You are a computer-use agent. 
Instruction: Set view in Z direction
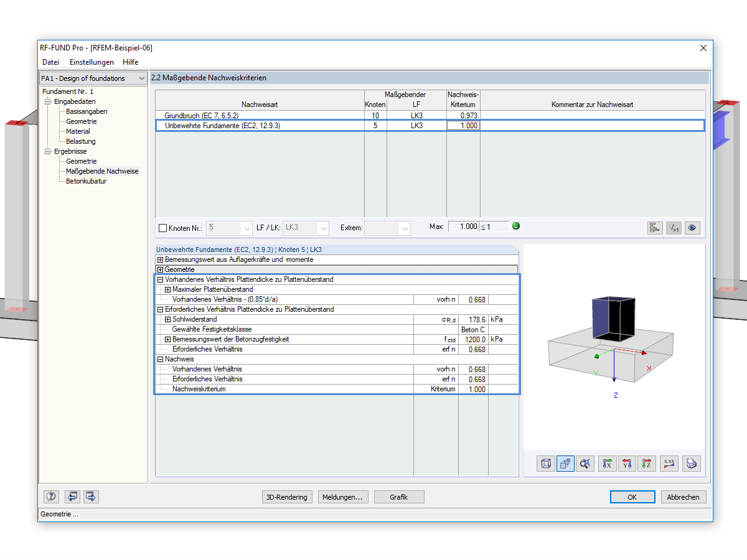tap(647, 464)
